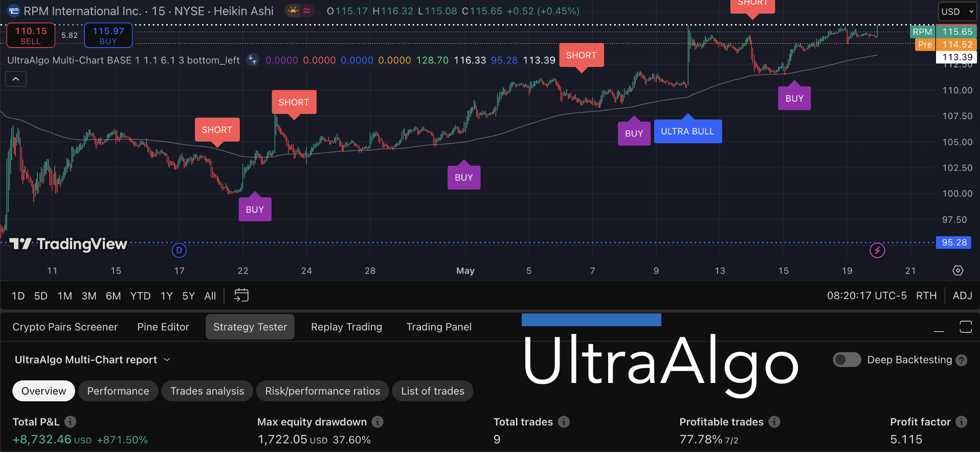
Task: Click the 15 interval in chart title
Action: pyautogui.click(x=158, y=11)
